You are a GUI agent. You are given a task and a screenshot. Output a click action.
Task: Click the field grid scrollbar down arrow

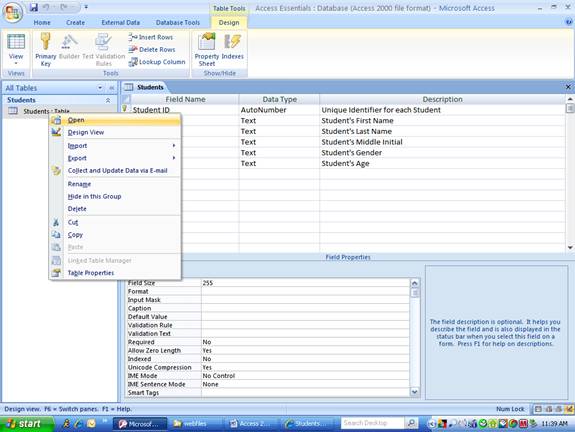click(570, 248)
